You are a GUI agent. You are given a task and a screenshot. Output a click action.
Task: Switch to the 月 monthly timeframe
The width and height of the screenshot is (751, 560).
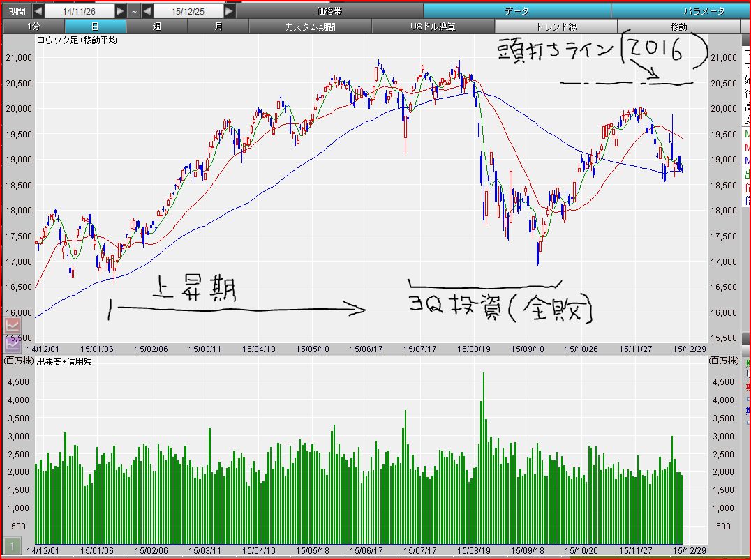point(218,27)
